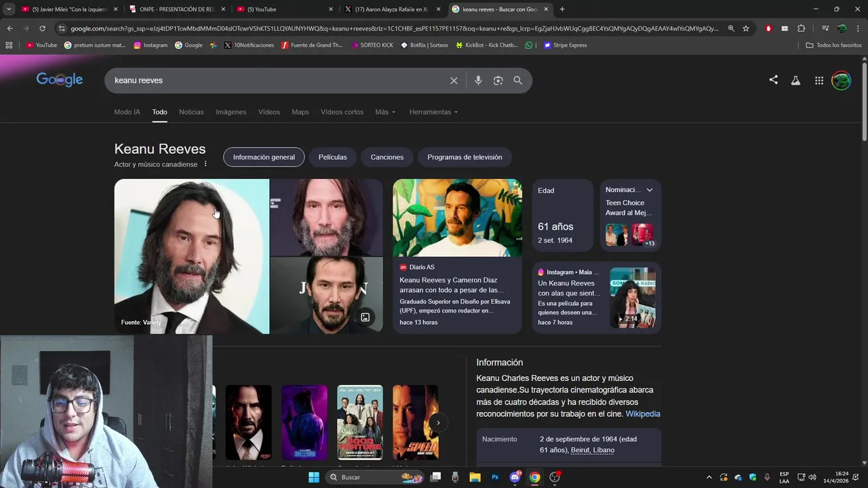Click the Chrome address bar
The width and height of the screenshot is (868, 488).
[393, 28]
